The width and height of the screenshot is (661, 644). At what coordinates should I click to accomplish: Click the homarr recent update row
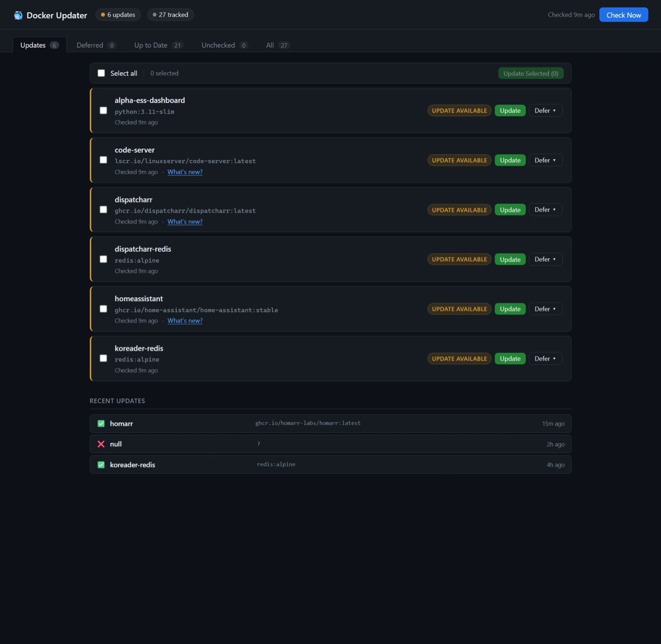point(330,424)
